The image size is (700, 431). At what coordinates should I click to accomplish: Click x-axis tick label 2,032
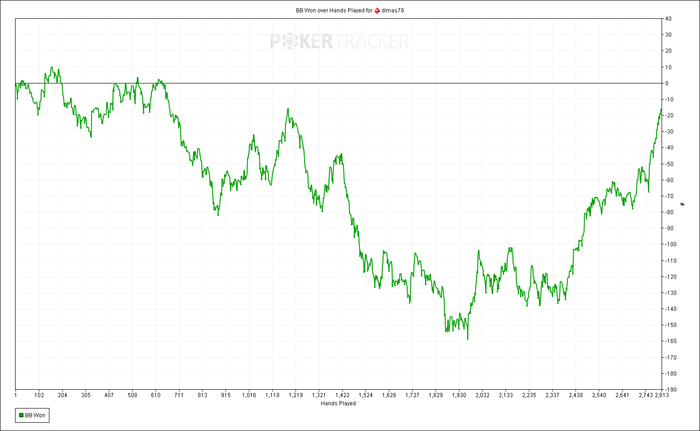(482, 395)
